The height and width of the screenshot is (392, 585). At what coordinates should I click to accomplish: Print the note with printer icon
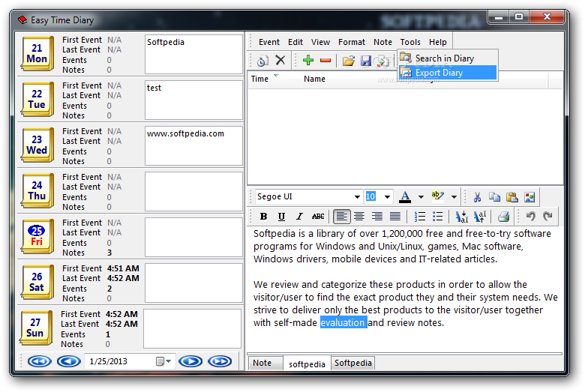503,217
